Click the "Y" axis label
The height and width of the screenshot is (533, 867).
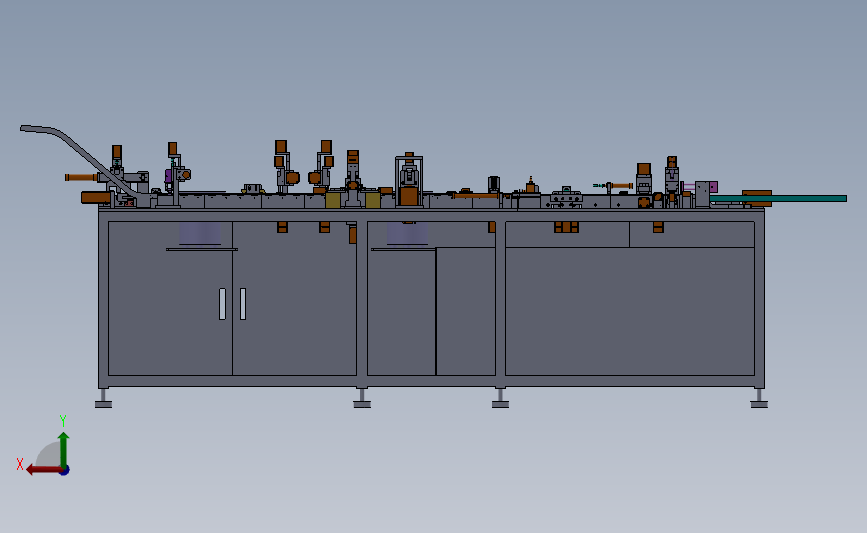tap(63, 421)
